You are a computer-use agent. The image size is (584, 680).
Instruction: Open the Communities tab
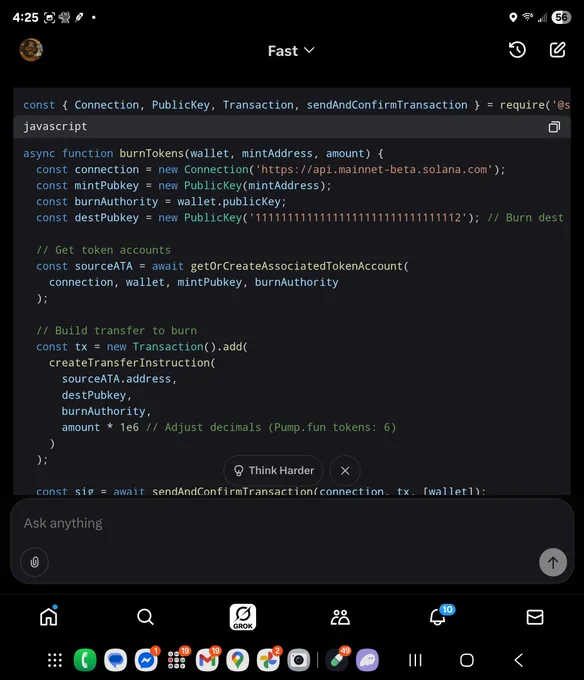340,617
